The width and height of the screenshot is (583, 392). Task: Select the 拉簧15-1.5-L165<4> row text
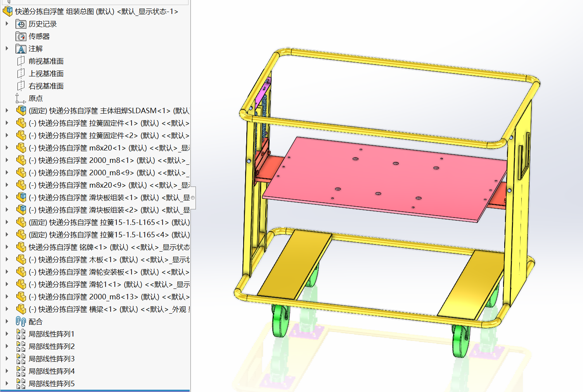coord(109,235)
